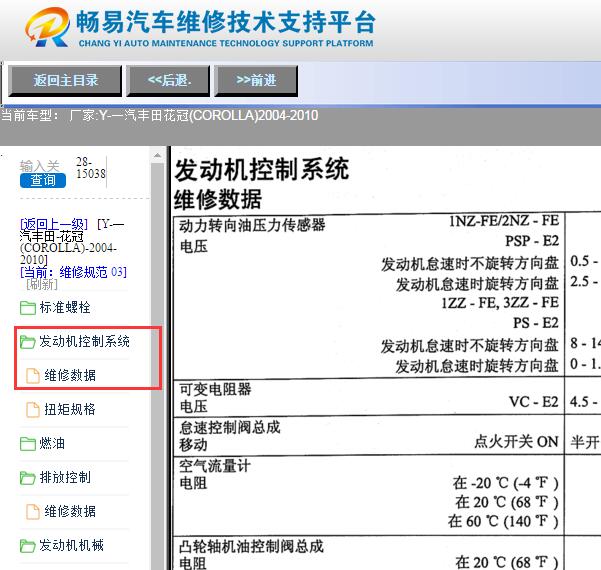Click the folder icon beside 标准螺栓
601x570 pixels.
pyautogui.click(x=28, y=307)
